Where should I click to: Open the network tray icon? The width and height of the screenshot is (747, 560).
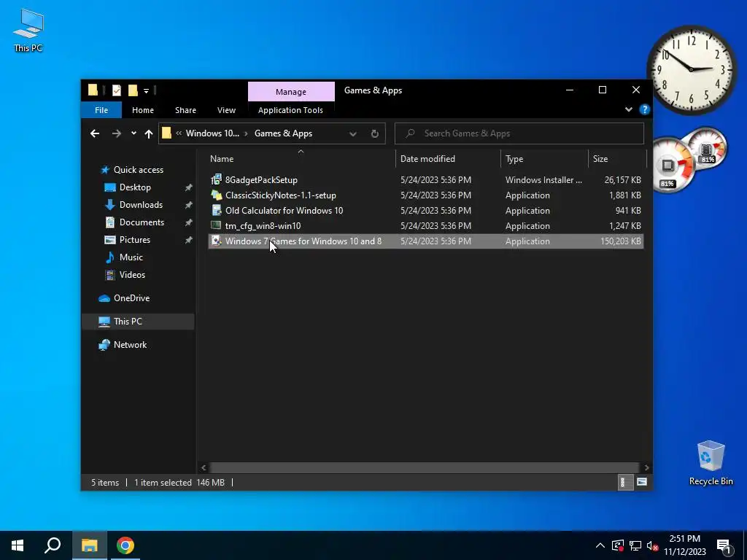pos(635,545)
